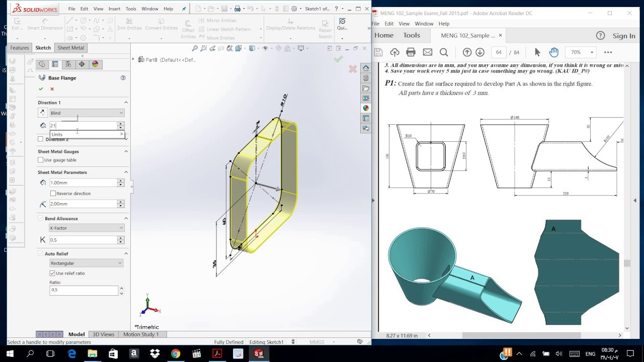This screenshot has height=362, width=644.
Task: Cancel Base Flange with red X
Action: [52, 89]
